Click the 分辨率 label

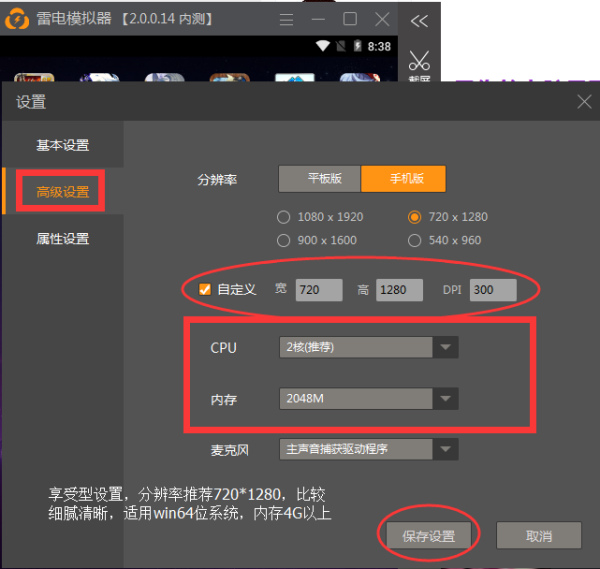tap(217, 179)
